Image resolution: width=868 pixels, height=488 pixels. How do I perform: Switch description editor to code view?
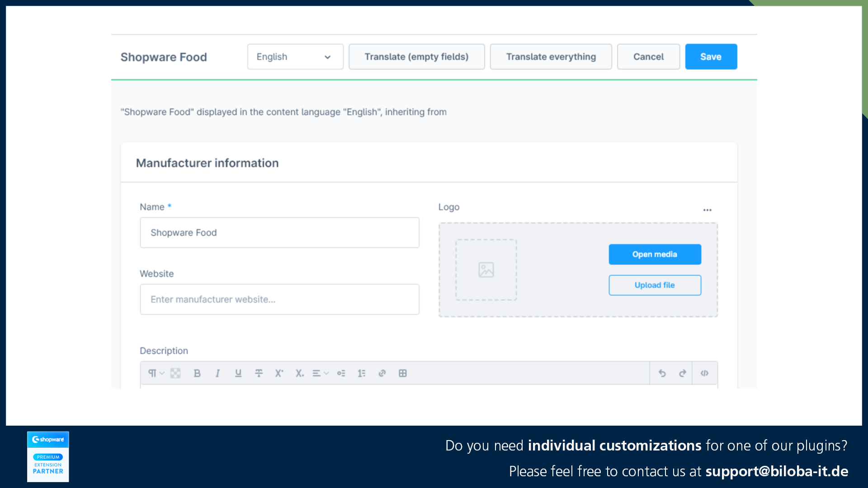coord(704,373)
